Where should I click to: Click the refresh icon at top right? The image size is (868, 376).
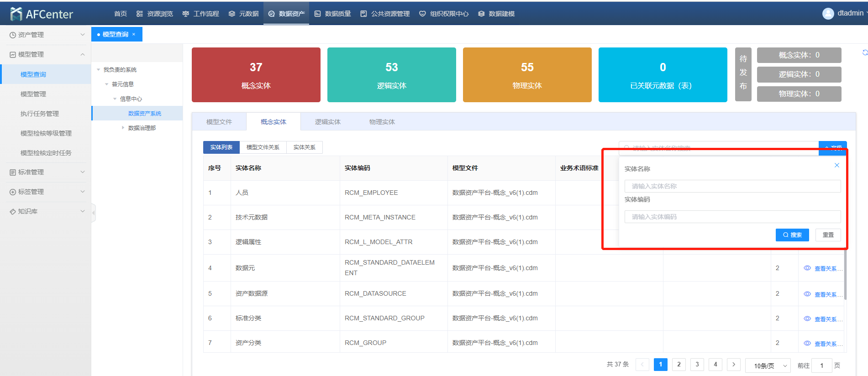tap(864, 52)
